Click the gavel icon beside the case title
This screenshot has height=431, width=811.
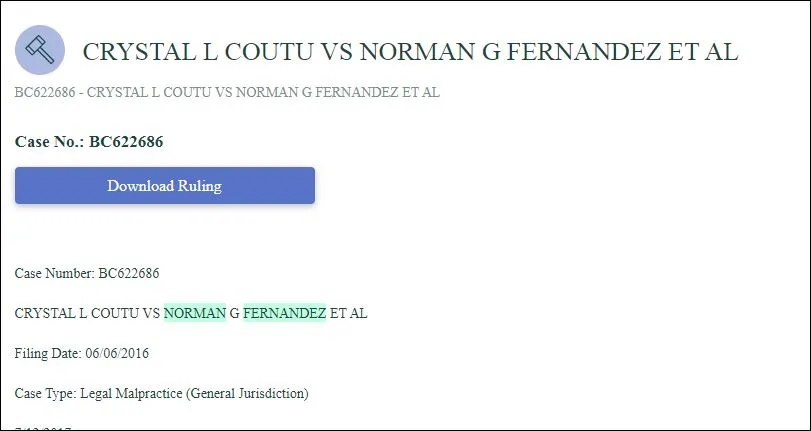[x=40, y=50]
